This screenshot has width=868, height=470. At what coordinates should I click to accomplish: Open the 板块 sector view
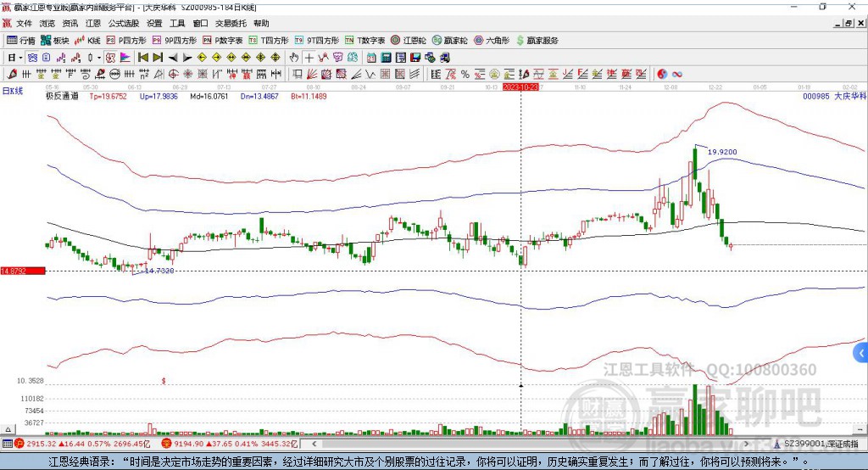(x=55, y=41)
